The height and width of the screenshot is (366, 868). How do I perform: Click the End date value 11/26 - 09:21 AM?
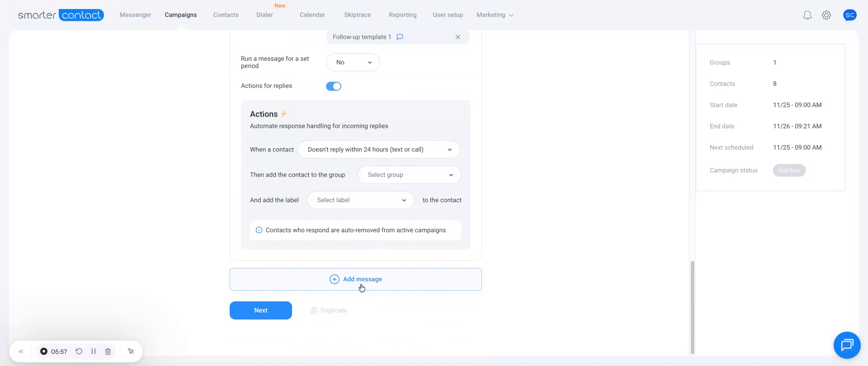click(x=797, y=126)
